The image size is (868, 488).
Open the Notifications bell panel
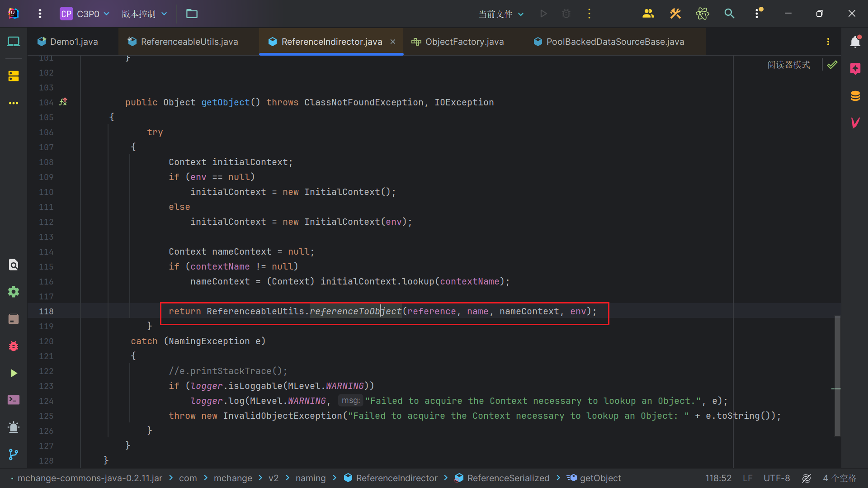point(855,42)
